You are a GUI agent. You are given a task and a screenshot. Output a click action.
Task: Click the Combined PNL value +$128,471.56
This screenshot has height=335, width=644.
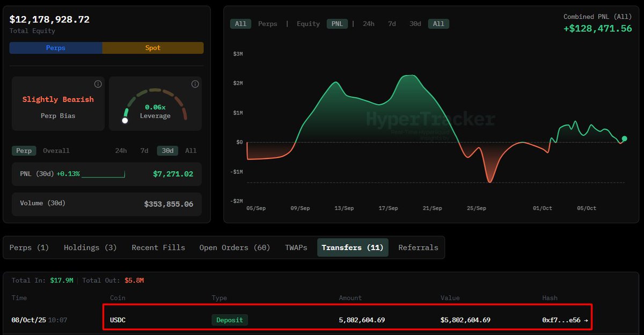(x=598, y=28)
